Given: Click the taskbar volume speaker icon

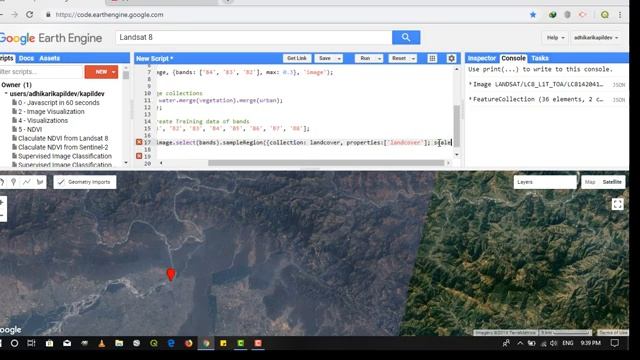Looking at the screenshot, I should [553, 343].
